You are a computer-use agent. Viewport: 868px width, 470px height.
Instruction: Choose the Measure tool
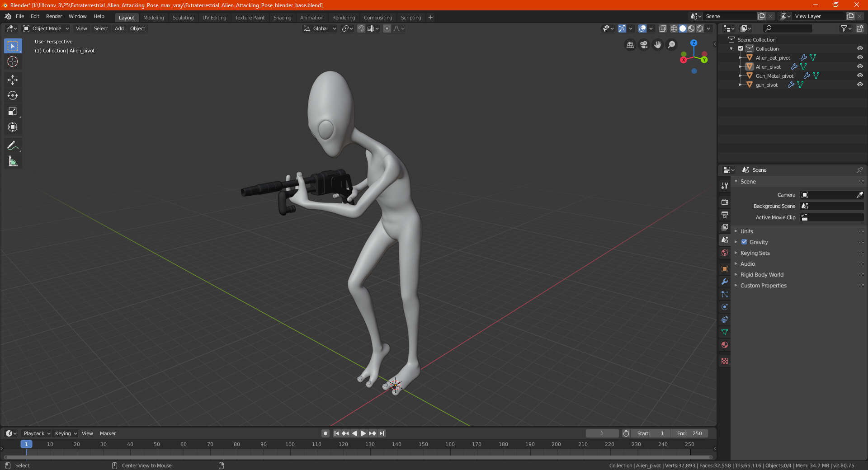[13, 161]
